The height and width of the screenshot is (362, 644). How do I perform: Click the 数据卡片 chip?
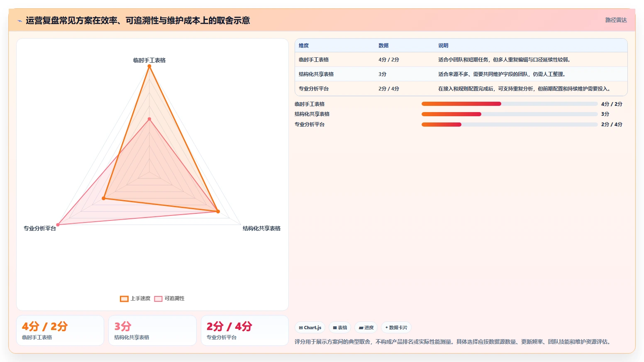click(x=396, y=328)
